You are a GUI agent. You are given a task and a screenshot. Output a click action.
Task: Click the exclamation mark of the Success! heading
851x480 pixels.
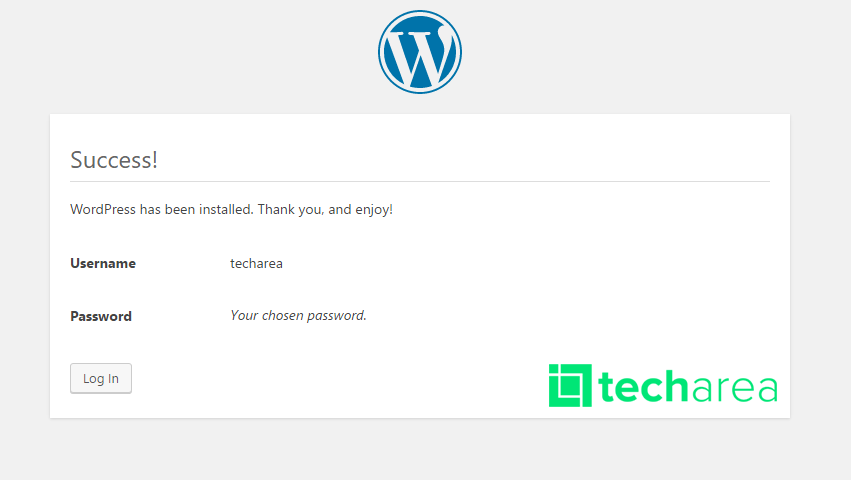(x=154, y=160)
